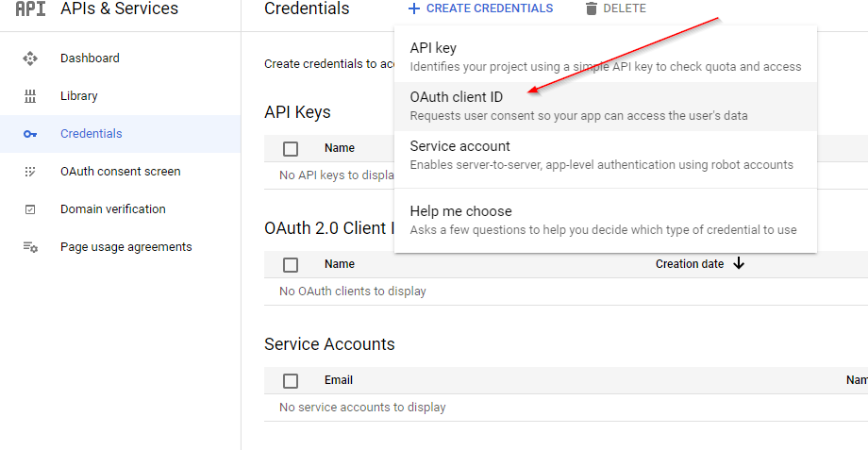Toggle the API Keys select-all checkbox
Image resolution: width=868 pixels, height=450 pixels.
(291, 148)
